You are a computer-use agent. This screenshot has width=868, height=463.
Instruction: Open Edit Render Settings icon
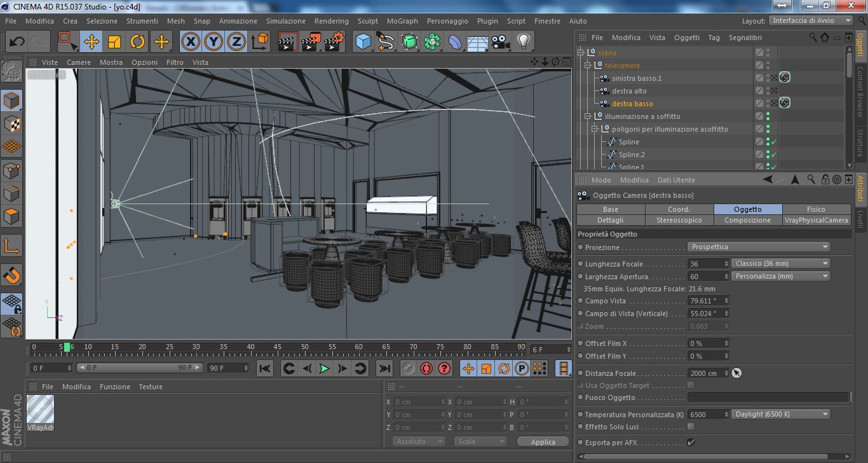point(334,42)
